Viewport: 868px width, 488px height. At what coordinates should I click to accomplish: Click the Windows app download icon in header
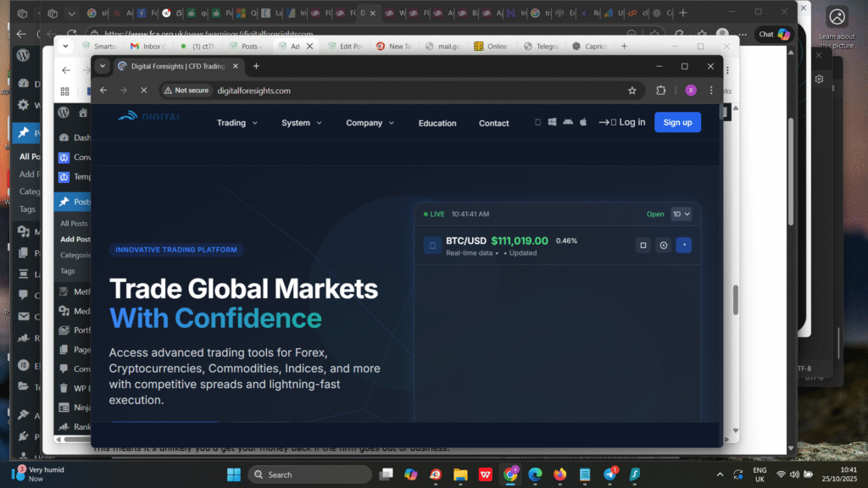tap(553, 122)
